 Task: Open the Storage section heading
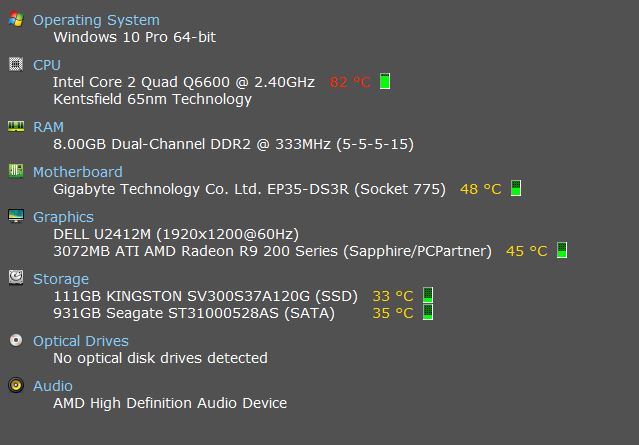pos(61,279)
